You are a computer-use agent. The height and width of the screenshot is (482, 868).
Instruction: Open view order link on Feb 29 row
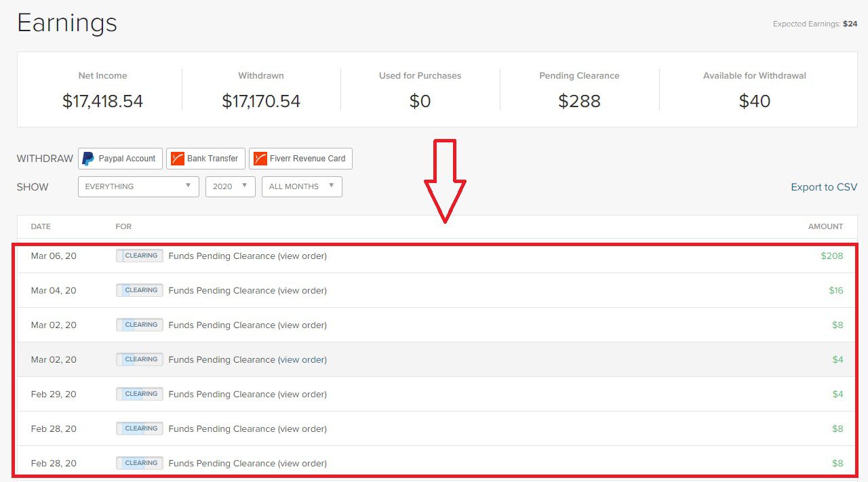coord(302,395)
